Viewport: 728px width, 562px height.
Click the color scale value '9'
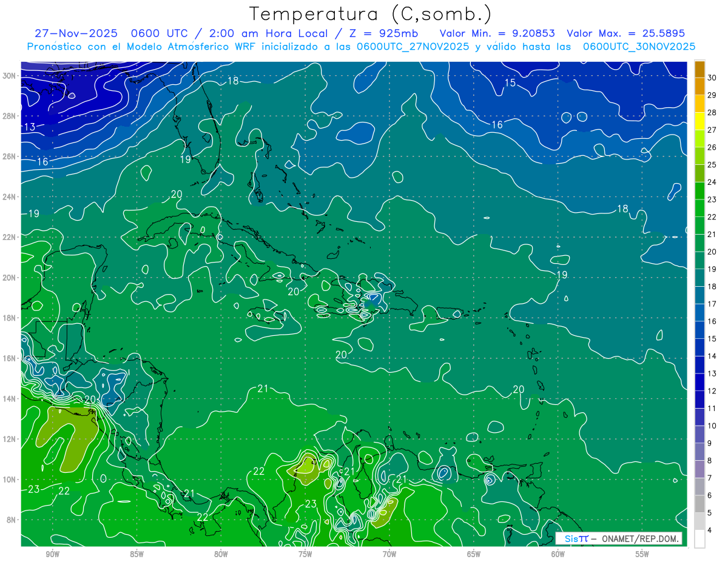pos(710,443)
